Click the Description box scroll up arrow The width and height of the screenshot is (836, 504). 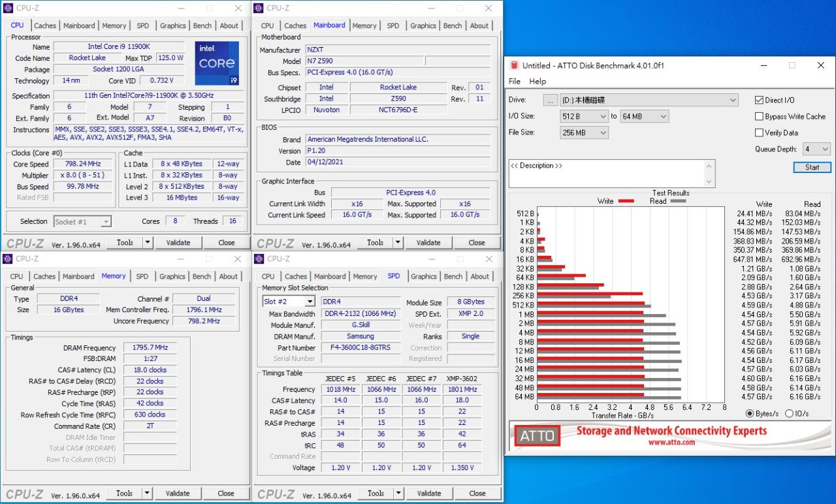tap(710, 165)
